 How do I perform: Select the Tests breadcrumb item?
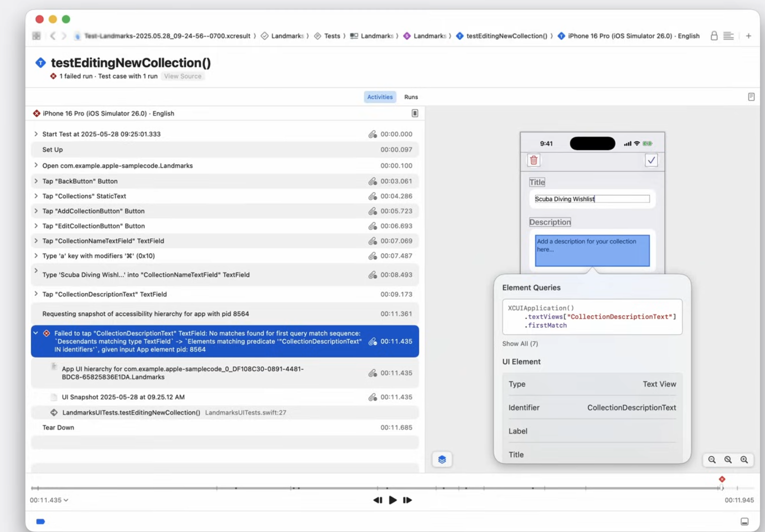(327, 36)
